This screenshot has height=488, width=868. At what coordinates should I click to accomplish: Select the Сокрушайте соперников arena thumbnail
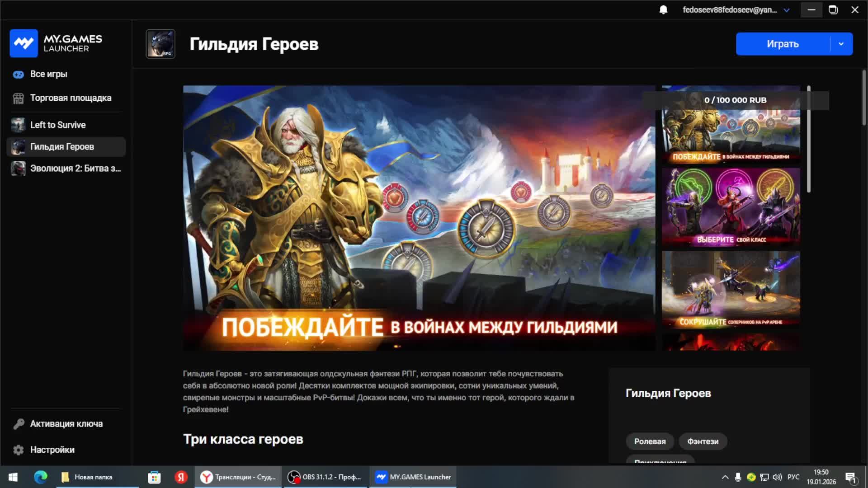pyautogui.click(x=731, y=289)
